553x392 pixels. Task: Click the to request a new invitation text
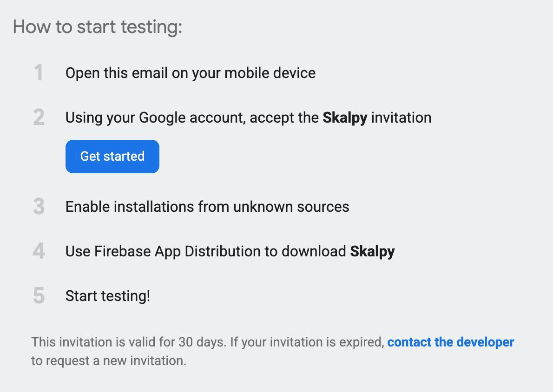(x=109, y=360)
